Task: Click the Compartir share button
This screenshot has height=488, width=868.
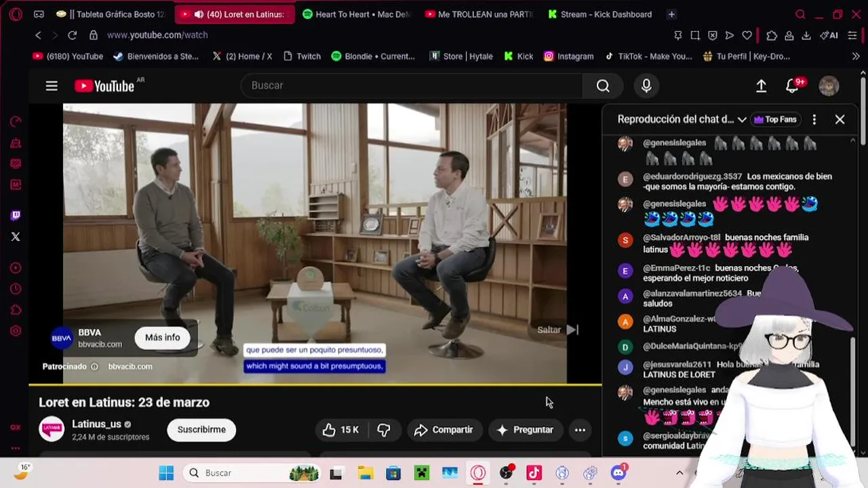Action: pyautogui.click(x=443, y=430)
